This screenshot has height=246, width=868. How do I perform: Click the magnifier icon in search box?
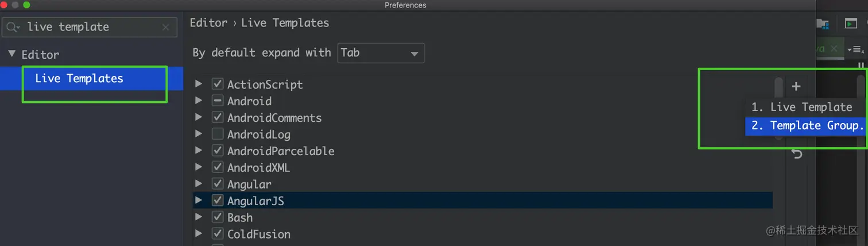coord(13,27)
